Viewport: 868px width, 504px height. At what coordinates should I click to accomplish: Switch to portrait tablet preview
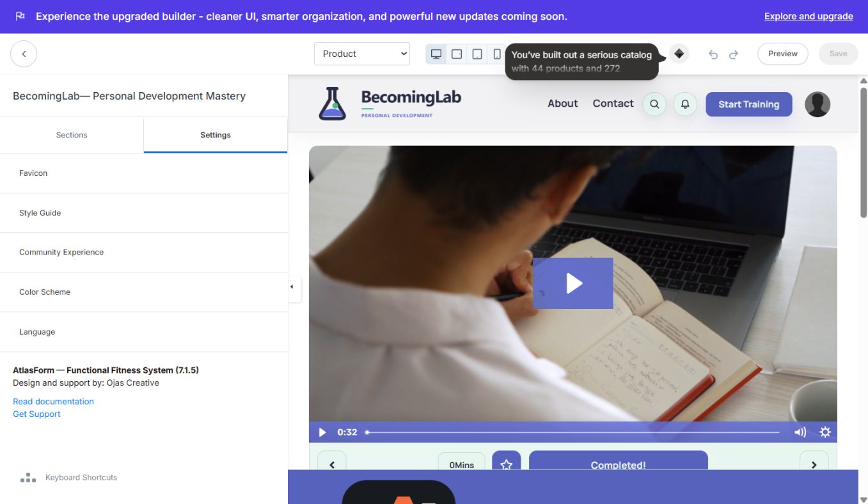click(x=477, y=54)
